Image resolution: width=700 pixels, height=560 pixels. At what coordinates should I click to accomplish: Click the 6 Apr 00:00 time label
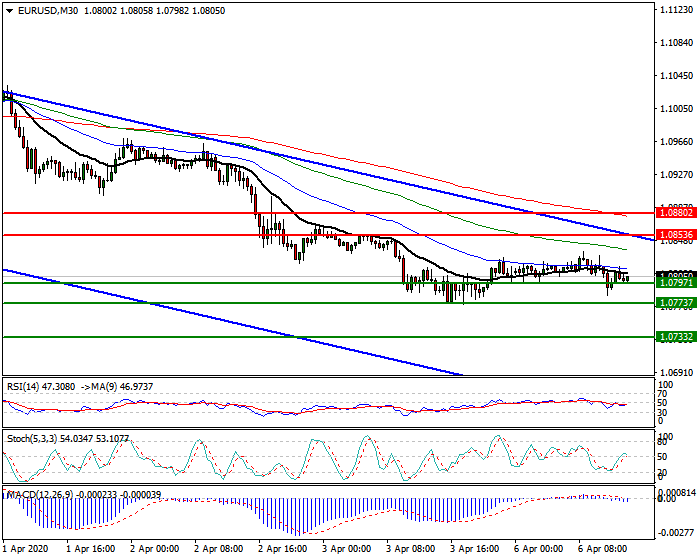point(538,549)
